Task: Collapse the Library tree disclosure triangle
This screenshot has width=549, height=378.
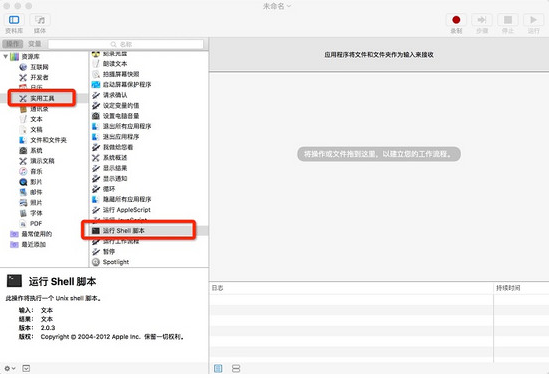Action: 6,56
